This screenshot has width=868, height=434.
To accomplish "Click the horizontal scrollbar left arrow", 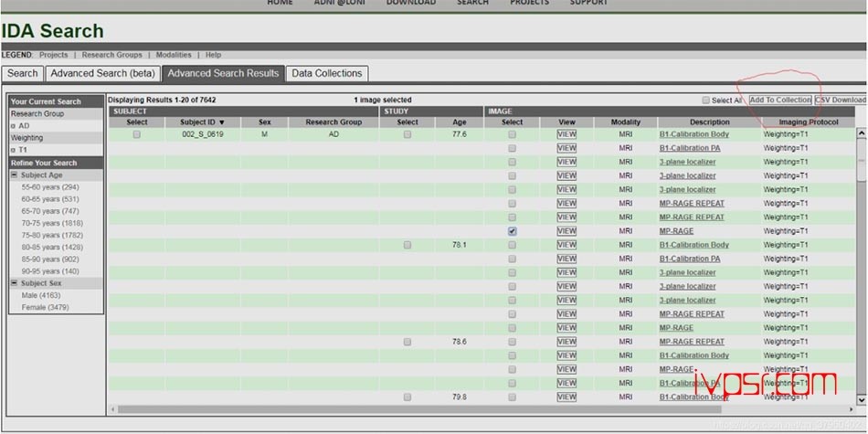I will (x=113, y=409).
